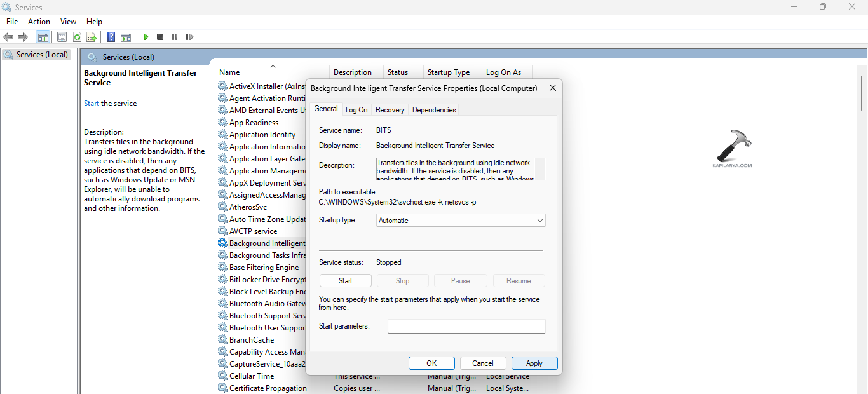Open the View menu

pos(68,21)
